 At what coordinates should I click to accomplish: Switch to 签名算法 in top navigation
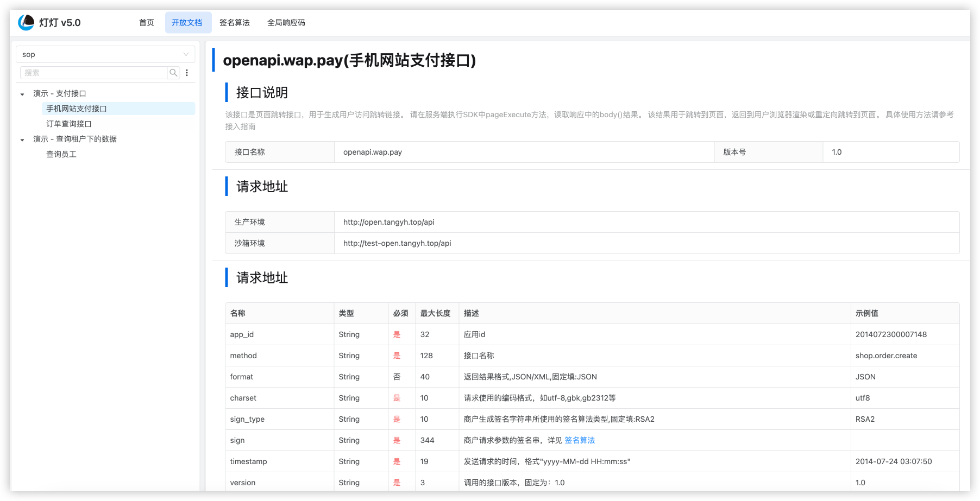(x=234, y=23)
